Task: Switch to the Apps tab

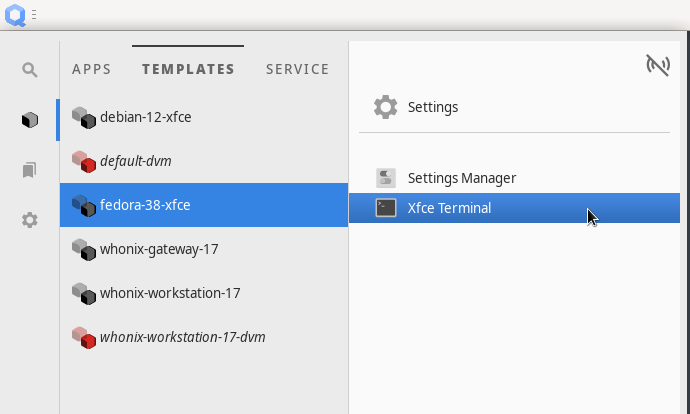Action: coord(92,69)
